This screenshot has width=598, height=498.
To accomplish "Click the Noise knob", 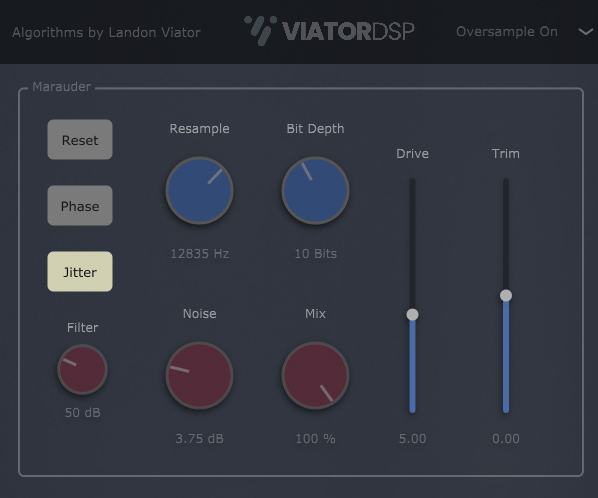I will [199, 376].
